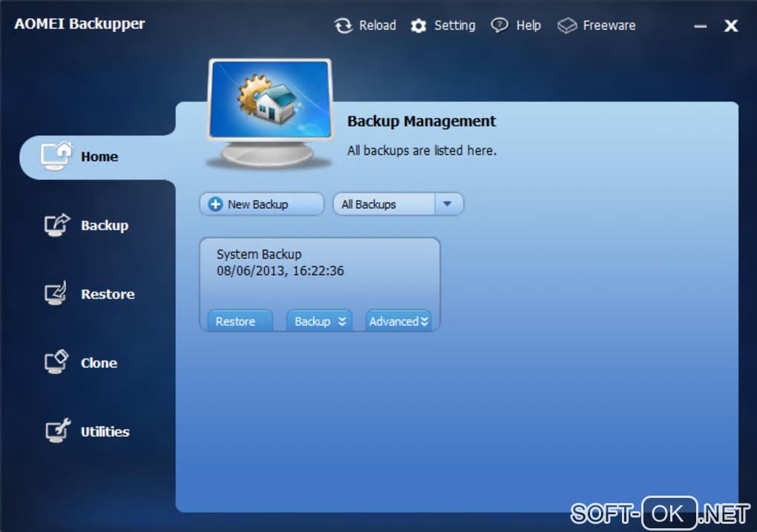Expand the Backup options on System Backup
This screenshot has height=532, width=757.
click(x=319, y=321)
